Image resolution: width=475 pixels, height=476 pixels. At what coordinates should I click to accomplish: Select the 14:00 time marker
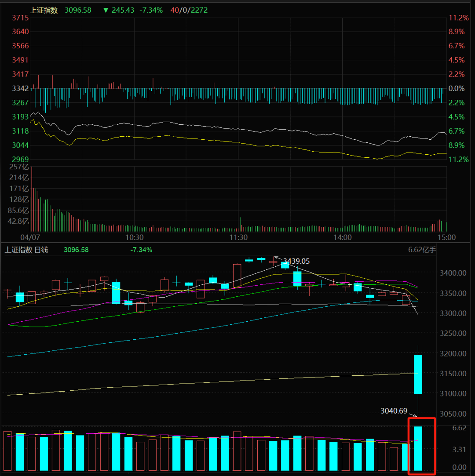[x=343, y=237]
